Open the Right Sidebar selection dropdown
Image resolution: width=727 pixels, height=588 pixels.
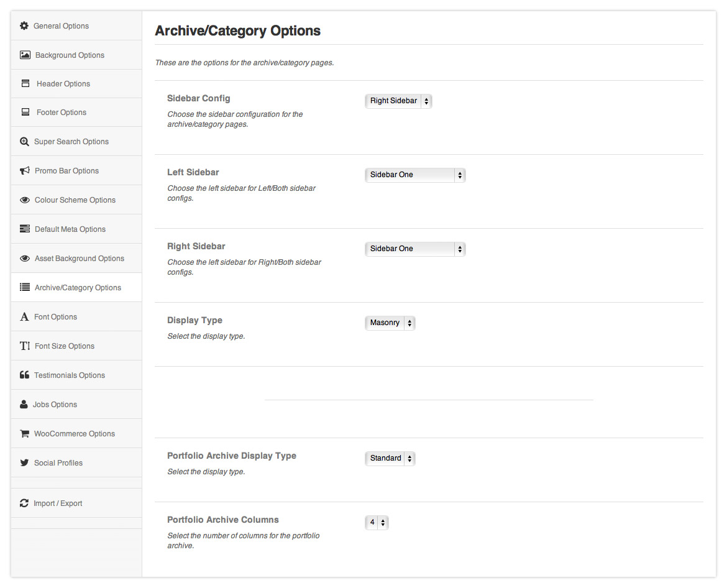(414, 249)
